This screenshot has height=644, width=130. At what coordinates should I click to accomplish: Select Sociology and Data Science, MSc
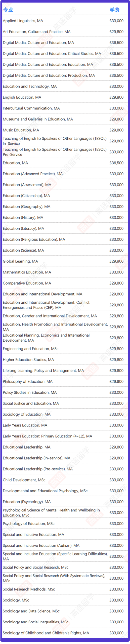click(x=65, y=611)
